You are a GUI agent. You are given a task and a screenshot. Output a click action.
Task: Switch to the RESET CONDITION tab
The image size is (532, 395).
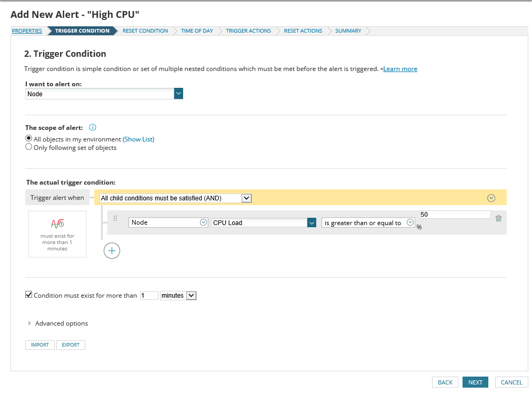(145, 31)
